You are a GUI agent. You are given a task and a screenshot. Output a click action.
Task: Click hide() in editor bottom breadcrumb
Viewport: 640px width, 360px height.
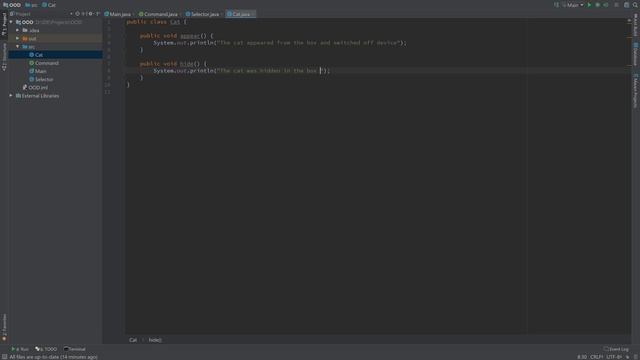(x=155, y=340)
